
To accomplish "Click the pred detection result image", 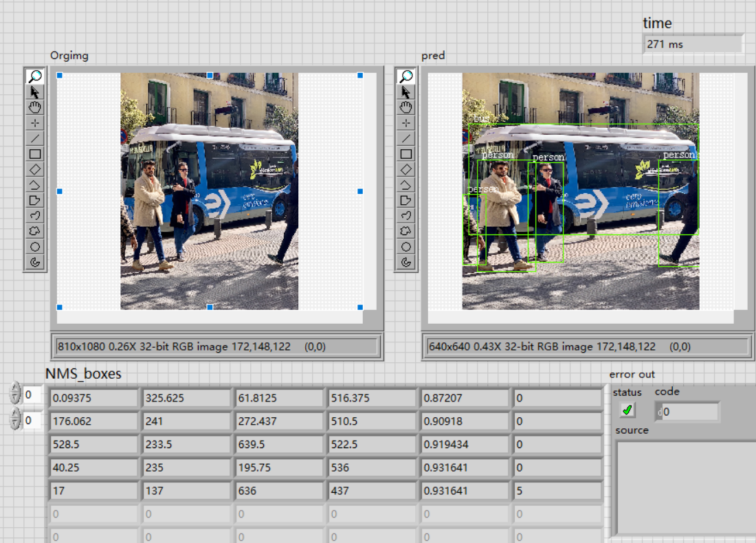I will click(x=581, y=192).
